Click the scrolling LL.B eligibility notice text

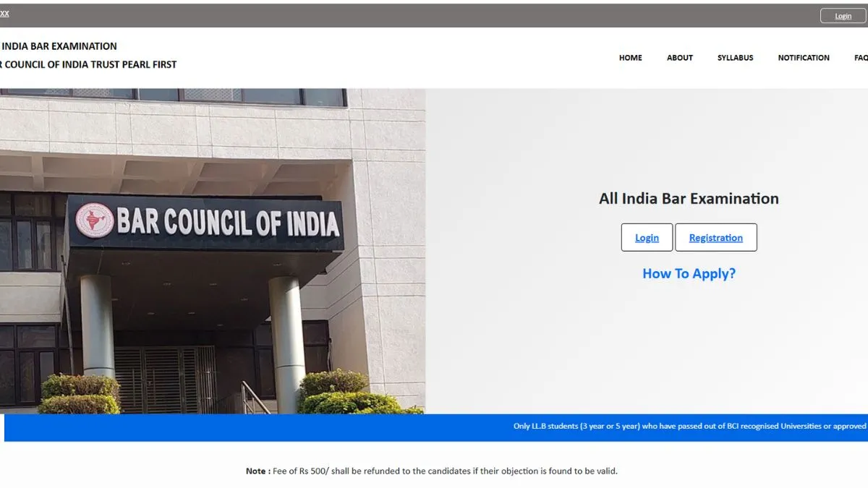pos(689,427)
